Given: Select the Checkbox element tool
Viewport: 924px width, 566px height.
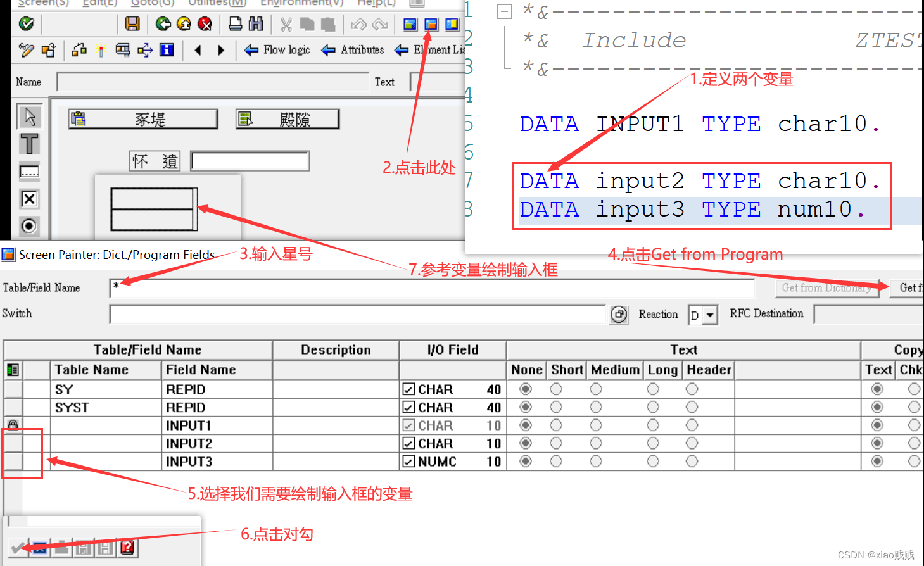Looking at the screenshot, I should [x=29, y=199].
